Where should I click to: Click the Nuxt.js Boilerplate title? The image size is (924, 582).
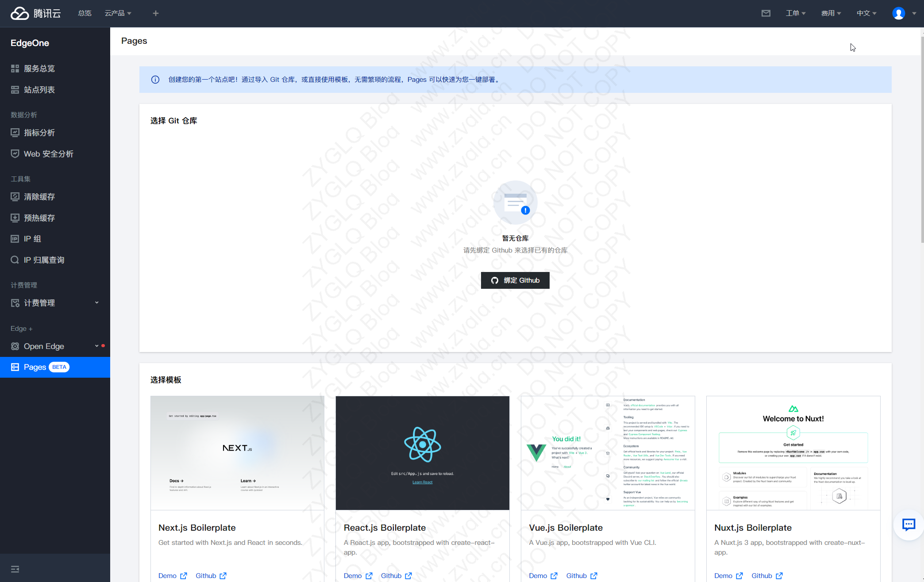pyautogui.click(x=753, y=528)
